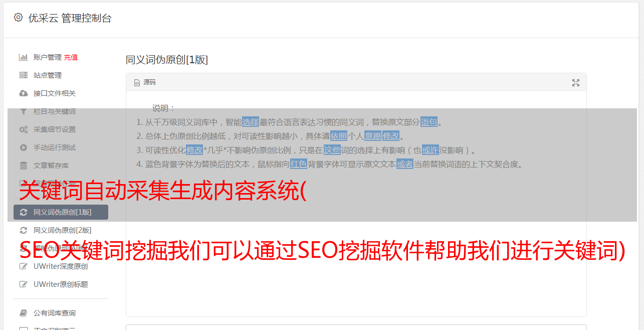Click the 优采云 管理控制台 header title

pos(70,18)
